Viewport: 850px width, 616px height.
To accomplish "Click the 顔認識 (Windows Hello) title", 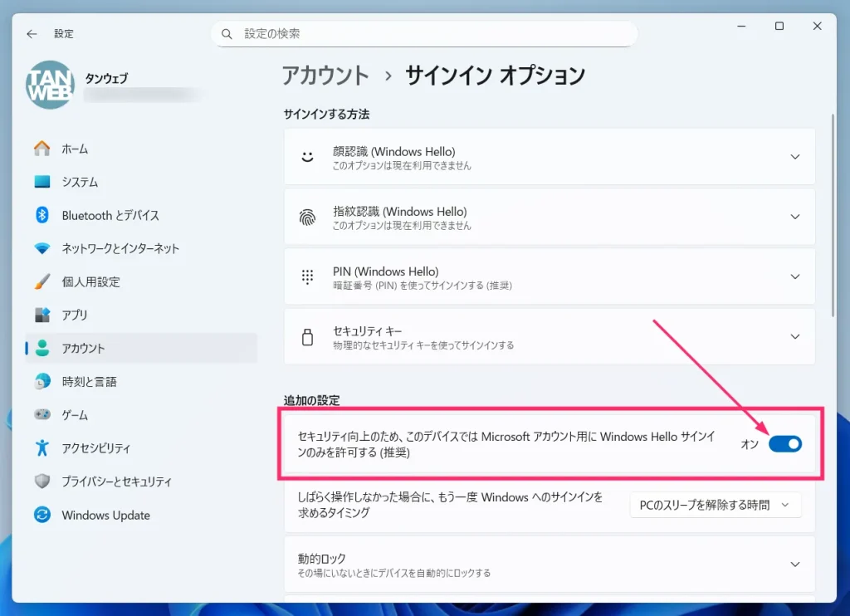I will (x=394, y=152).
